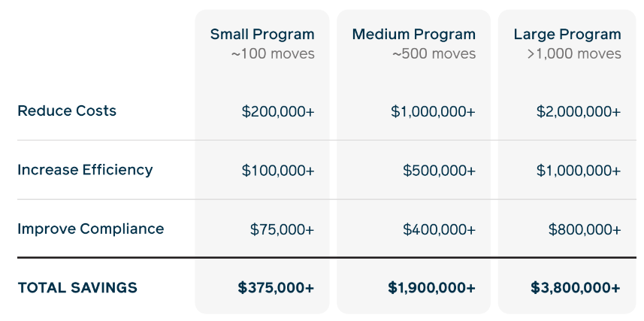Click the $200,000+ Small Program value
The width and height of the screenshot is (644, 321).
click(278, 111)
